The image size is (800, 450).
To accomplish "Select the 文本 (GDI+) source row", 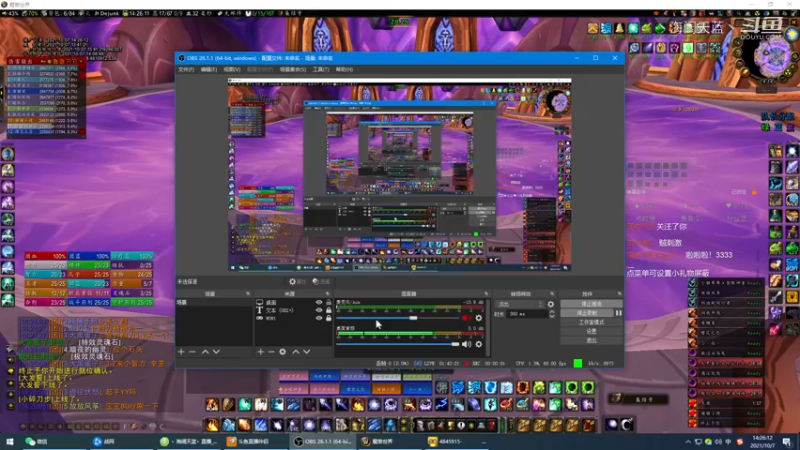I will (x=293, y=310).
